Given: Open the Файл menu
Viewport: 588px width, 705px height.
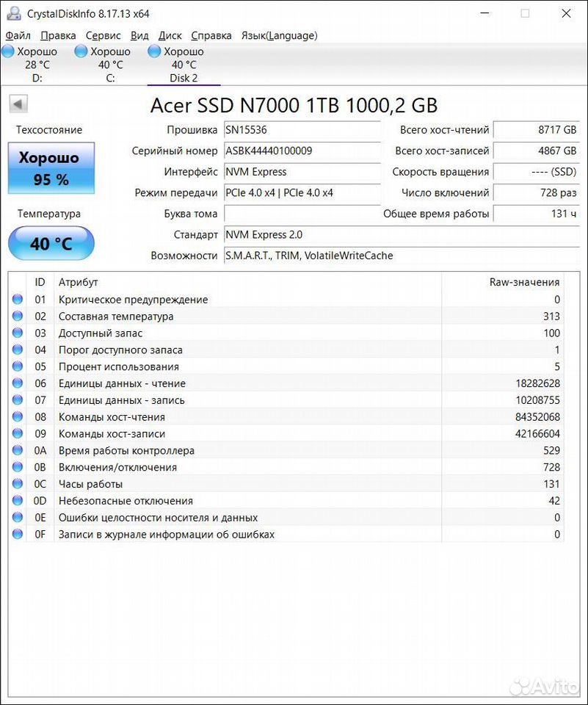Looking at the screenshot, I should 18,35.
